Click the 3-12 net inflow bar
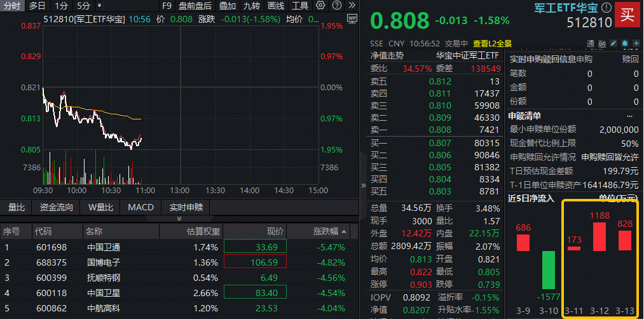This screenshot has width=644, height=319. click(599, 236)
